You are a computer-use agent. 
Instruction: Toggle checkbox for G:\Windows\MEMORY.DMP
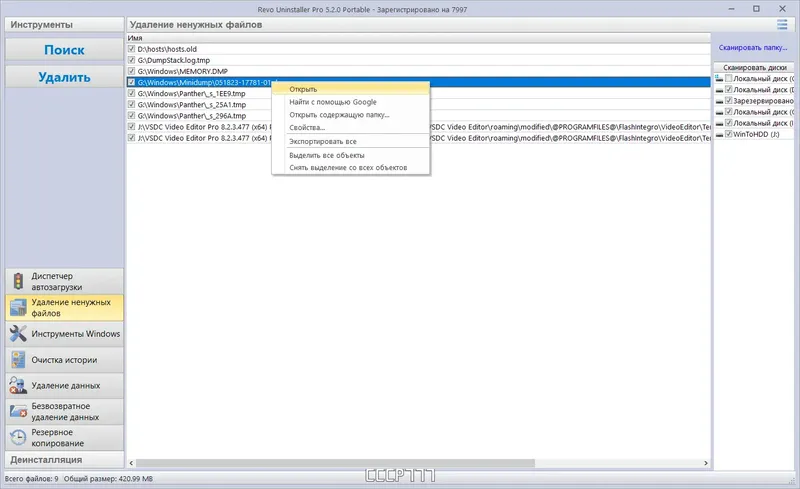(131, 71)
